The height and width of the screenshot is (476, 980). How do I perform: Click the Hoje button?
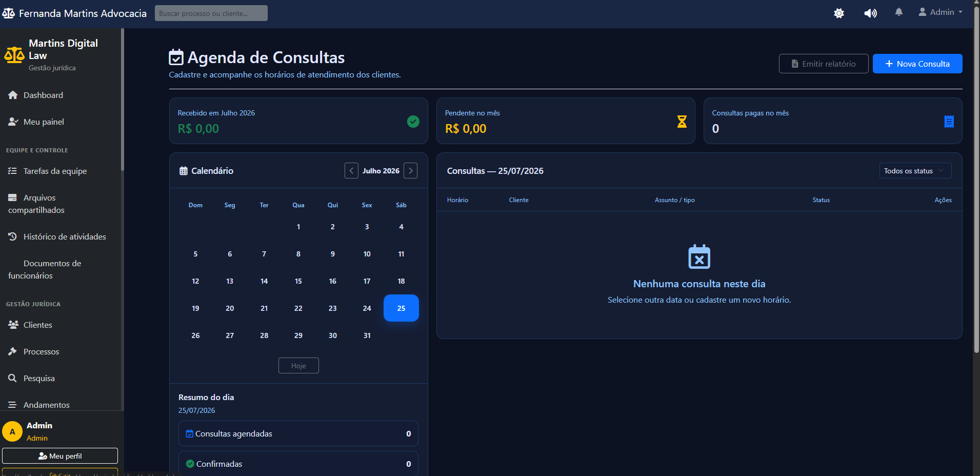pos(298,366)
